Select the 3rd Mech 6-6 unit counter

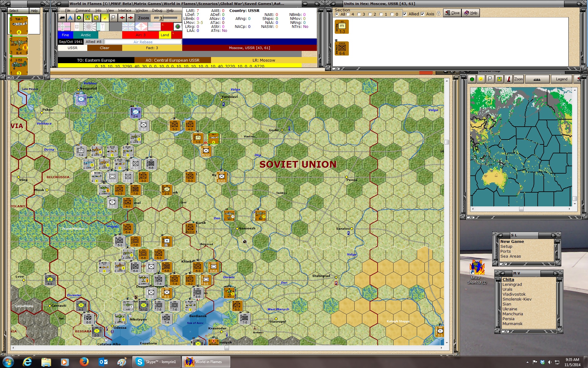click(x=342, y=49)
